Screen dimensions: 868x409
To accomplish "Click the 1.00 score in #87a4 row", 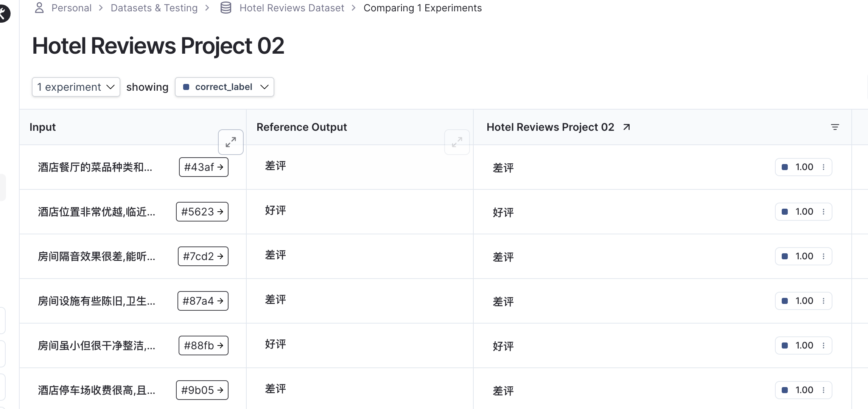I will [x=804, y=301].
